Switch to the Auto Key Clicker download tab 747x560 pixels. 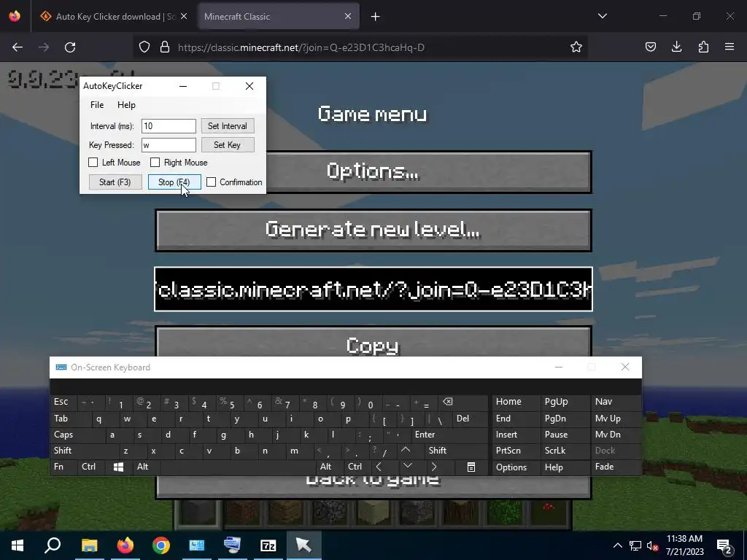click(115, 17)
